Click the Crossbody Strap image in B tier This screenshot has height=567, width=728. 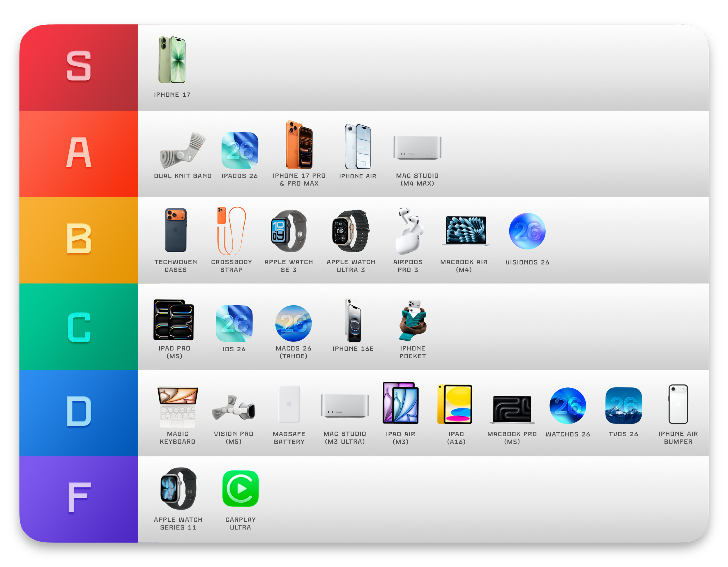pyautogui.click(x=231, y=230)
